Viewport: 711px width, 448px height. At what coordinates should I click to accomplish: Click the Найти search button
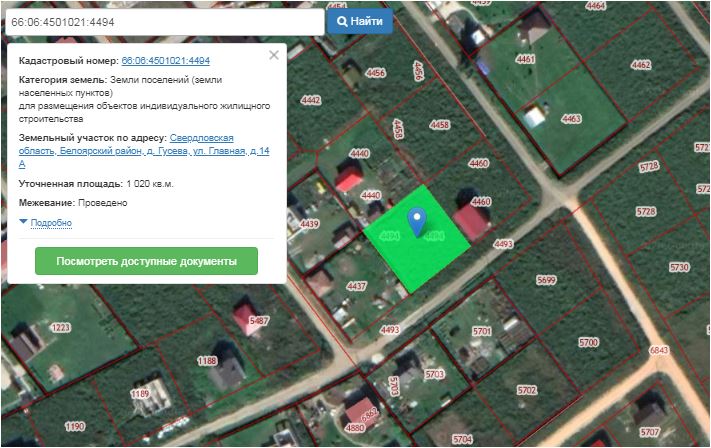click(360, 21)
